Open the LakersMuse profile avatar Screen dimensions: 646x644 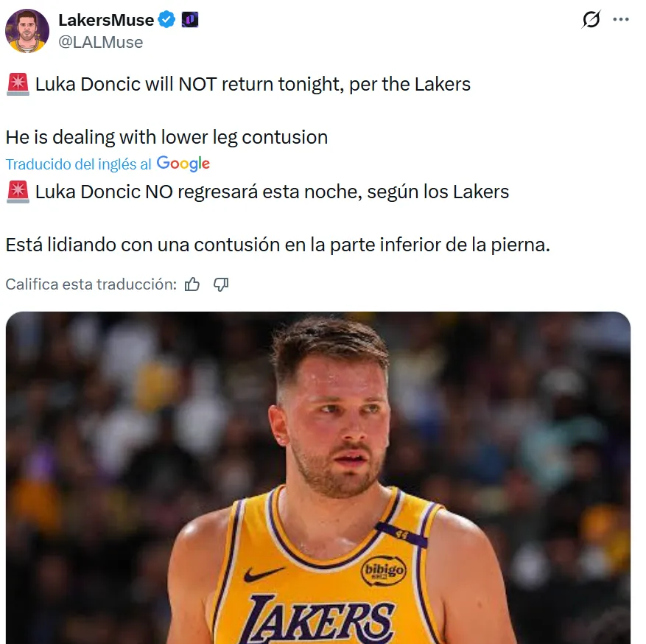27,31
